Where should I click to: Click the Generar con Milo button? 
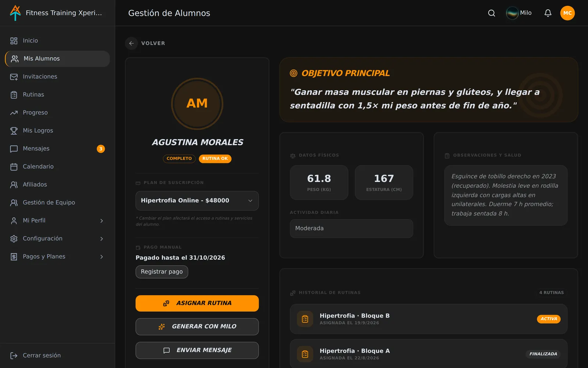point(197,327)
